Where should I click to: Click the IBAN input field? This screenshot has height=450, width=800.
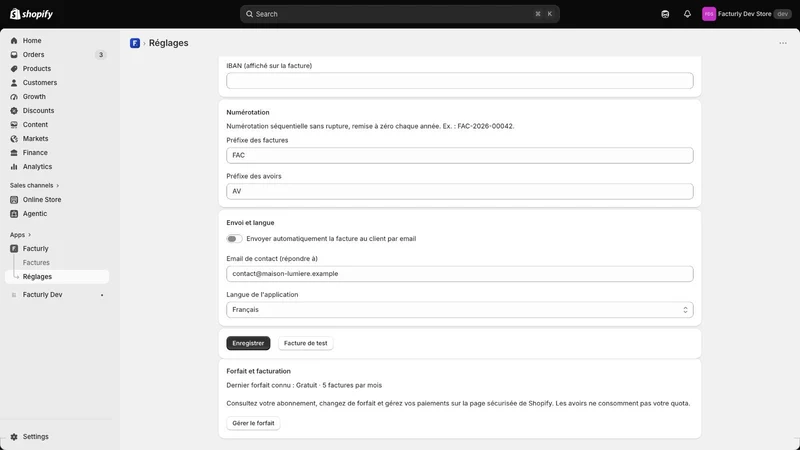[460, 81]
